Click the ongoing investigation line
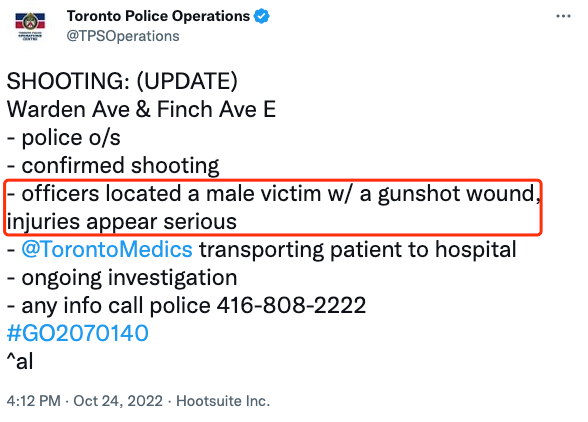Viewport: 588px width, 422px height. point(122,278)
